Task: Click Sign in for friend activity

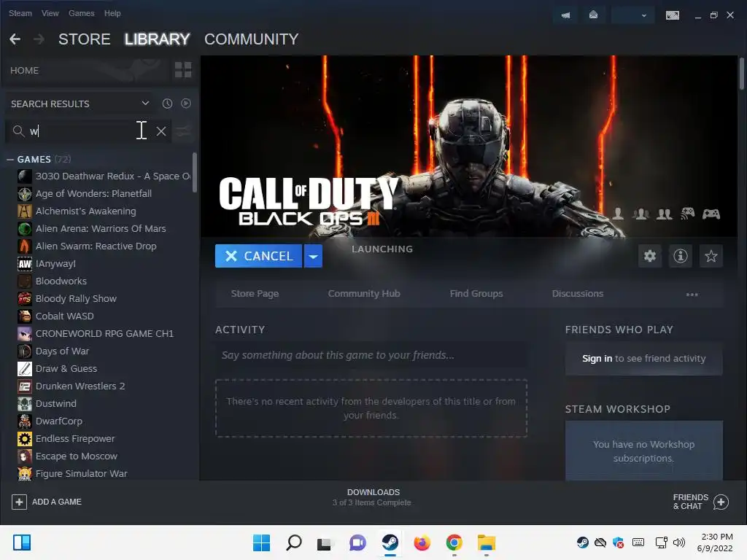Action: [597, 359]
